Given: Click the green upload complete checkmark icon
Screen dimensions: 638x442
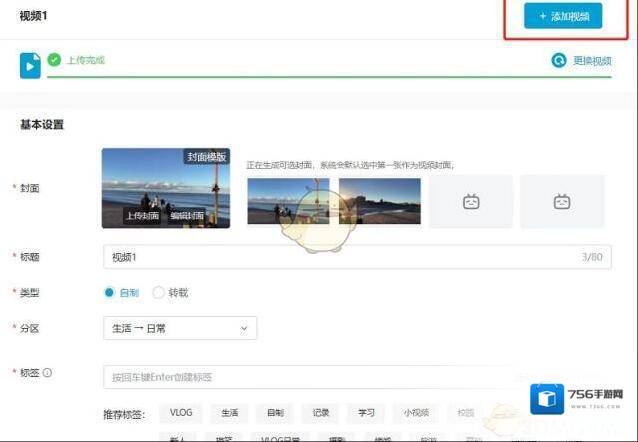Looking at the screenshot, I should [54, 60].
